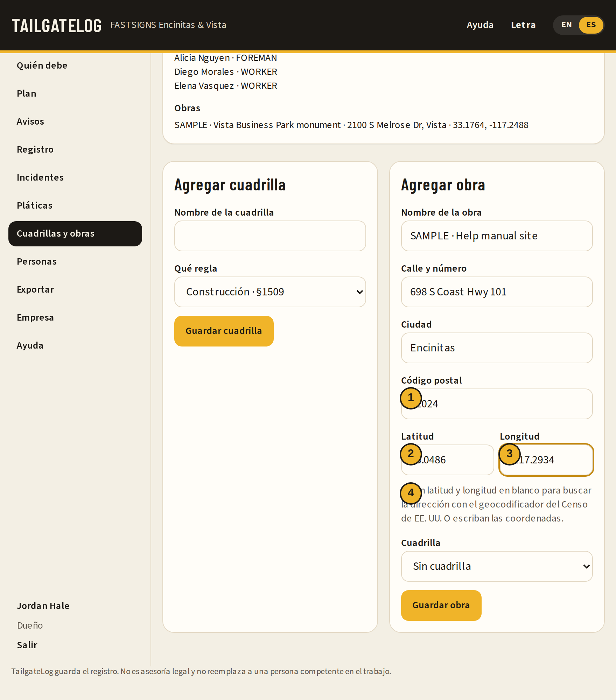Image resolution: width=616 pixels, height=700 pixels.
Task: Switch language to EN
Action: pos(566,25)
